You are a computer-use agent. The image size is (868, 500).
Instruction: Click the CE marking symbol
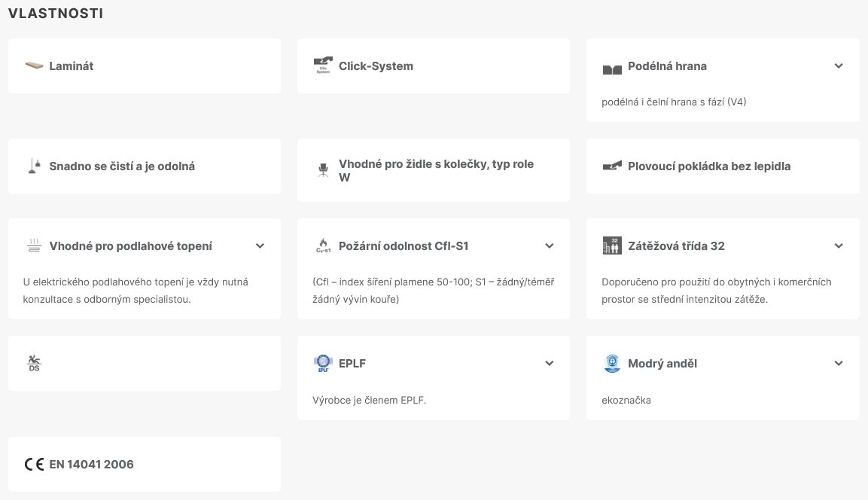(35, 464)
